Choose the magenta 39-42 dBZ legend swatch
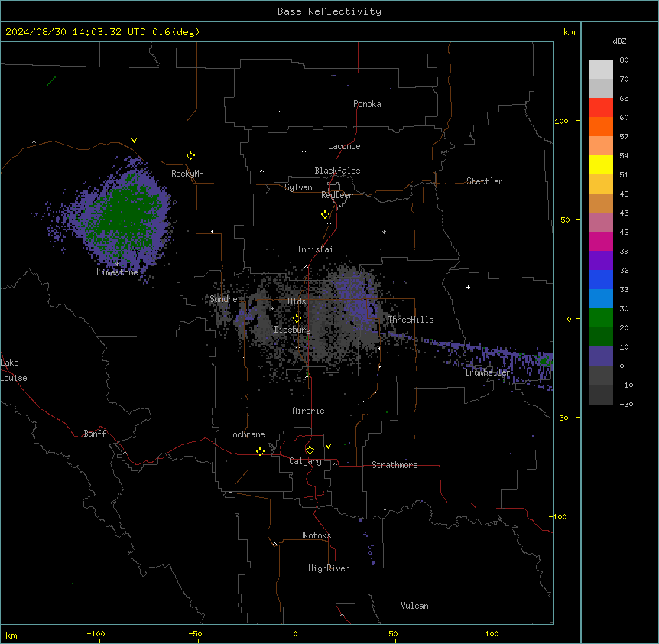Image resolution: width=659 pixels, height=644 pixels. (x=601, y=241)
